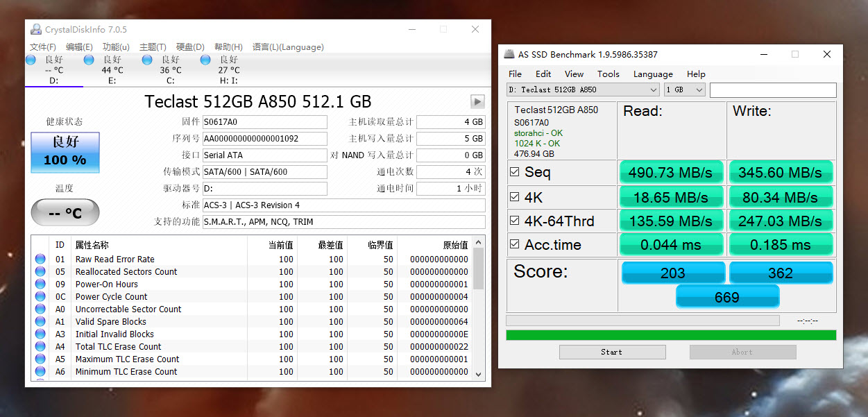
Task: Open the 功能(u) menu in CrystalDiskInfo
Action: [x=116, y=47]
